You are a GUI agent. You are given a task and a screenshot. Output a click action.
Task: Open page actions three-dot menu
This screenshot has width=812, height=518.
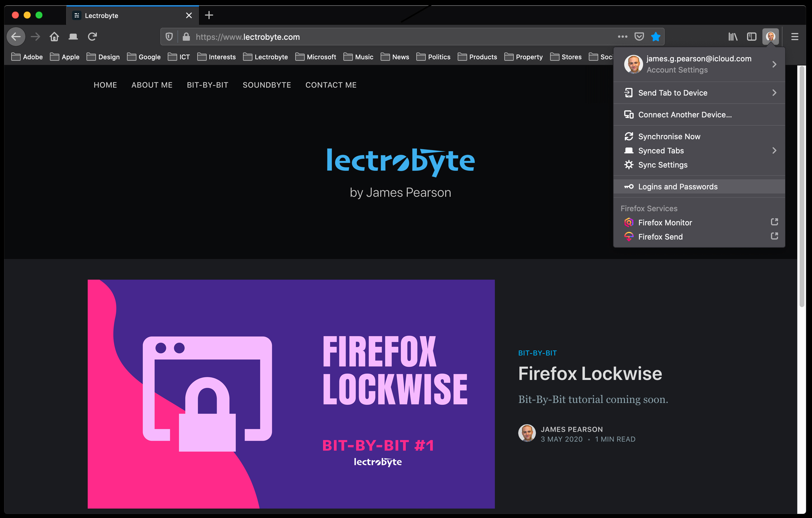click(x=622, y=37)
